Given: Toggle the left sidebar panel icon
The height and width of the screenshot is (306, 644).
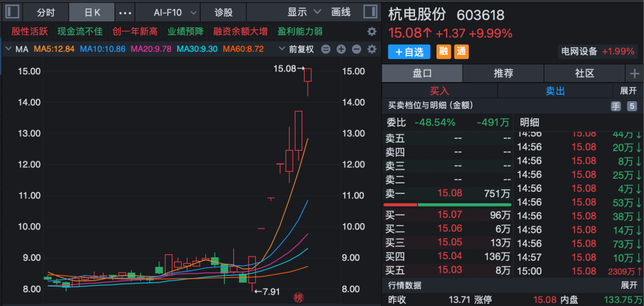Looking at the screenshot, I should 12,12.
